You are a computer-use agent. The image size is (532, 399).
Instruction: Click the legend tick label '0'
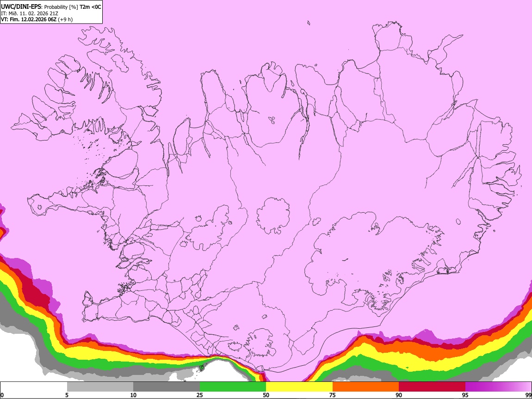point(2,395)
